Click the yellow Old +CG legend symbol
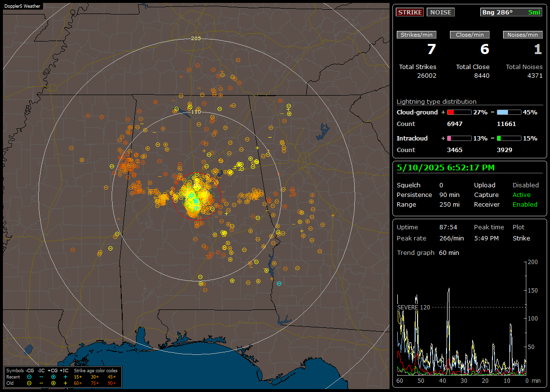The width and height of the screenshot is (550, 392). [53, 383]
